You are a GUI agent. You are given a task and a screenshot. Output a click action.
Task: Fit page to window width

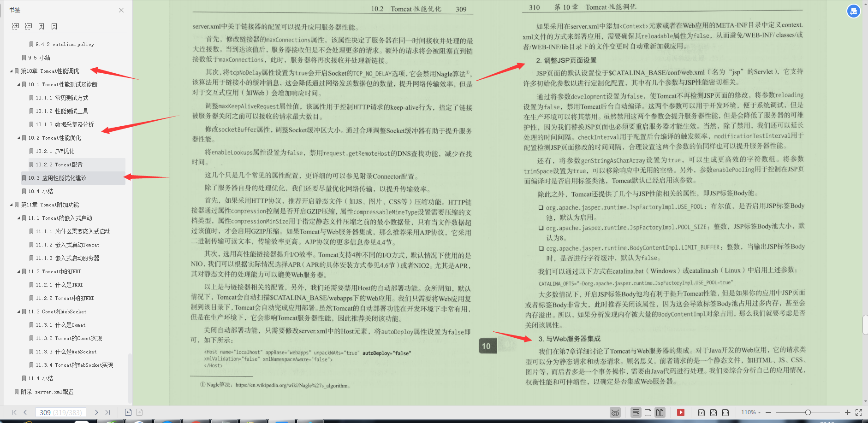tap(725, 412)
